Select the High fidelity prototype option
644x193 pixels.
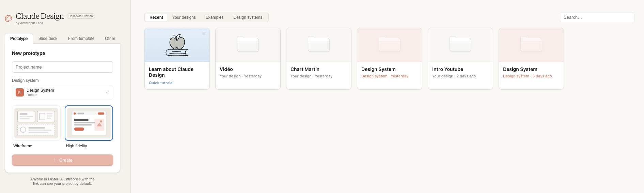[89, 123]
